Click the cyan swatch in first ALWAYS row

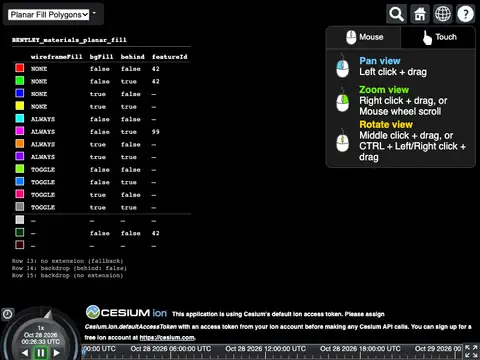coord(20,118)
